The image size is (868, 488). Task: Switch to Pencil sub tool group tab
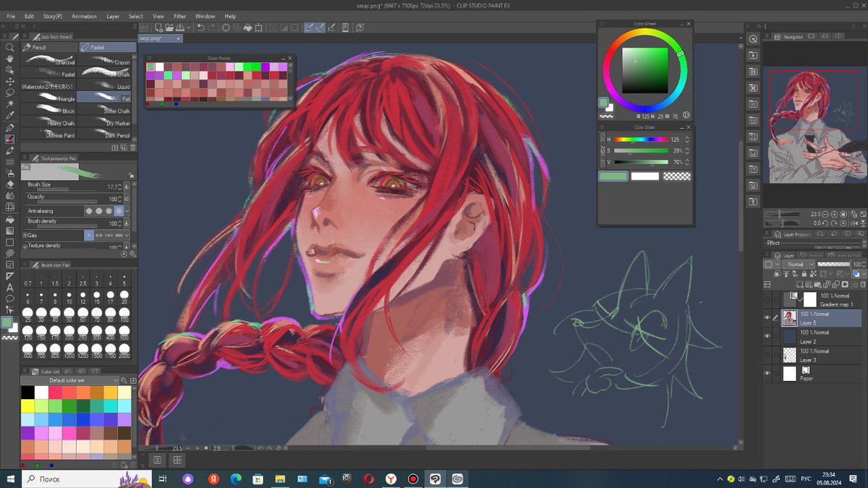[49, 47]
